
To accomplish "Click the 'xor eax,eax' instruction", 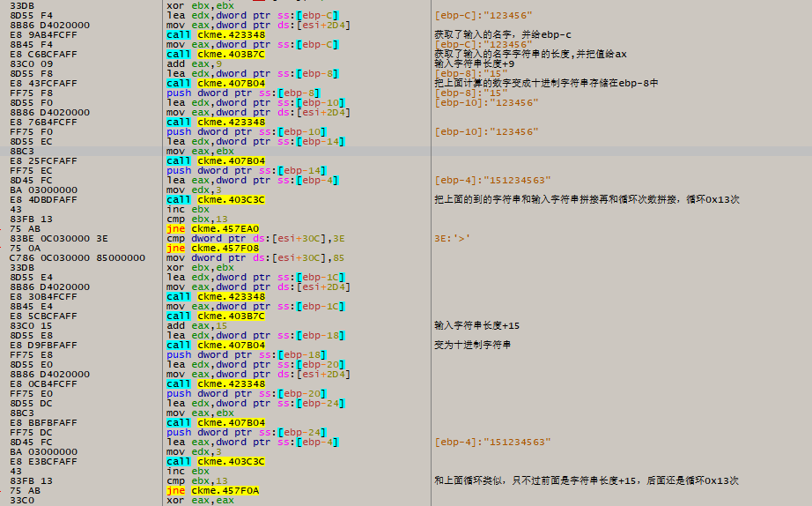I will (x=201, y=501).
